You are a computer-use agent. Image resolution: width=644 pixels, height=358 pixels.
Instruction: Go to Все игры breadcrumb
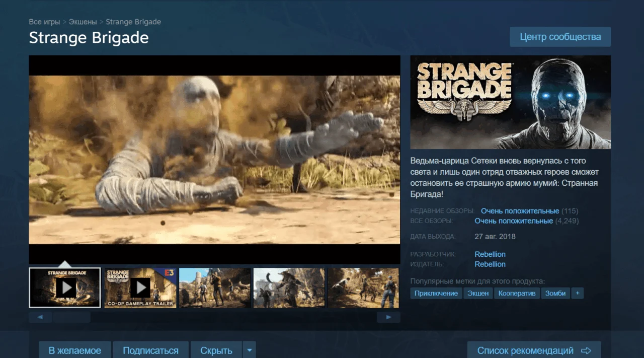(44, 22)
